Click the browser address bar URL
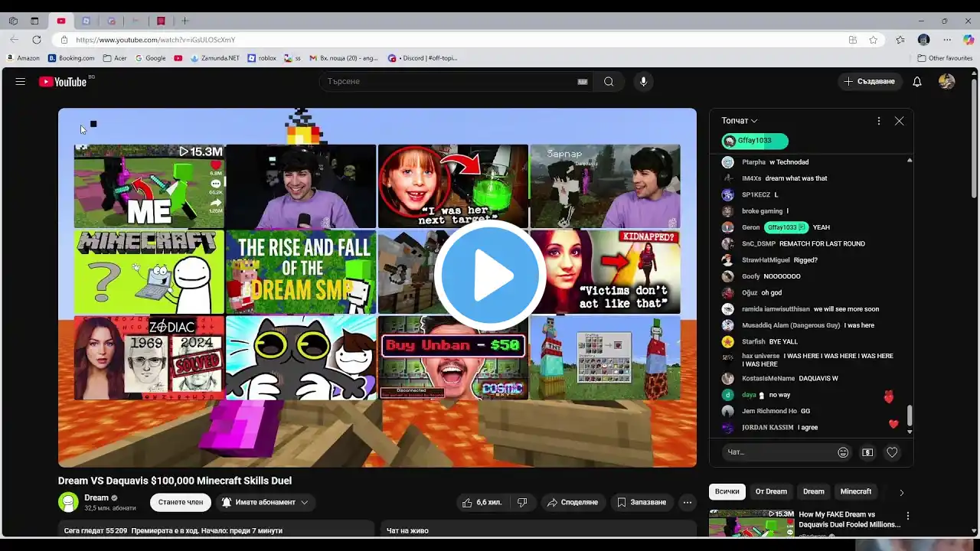This screenshot has height=551, width=980. click(155, 40)
